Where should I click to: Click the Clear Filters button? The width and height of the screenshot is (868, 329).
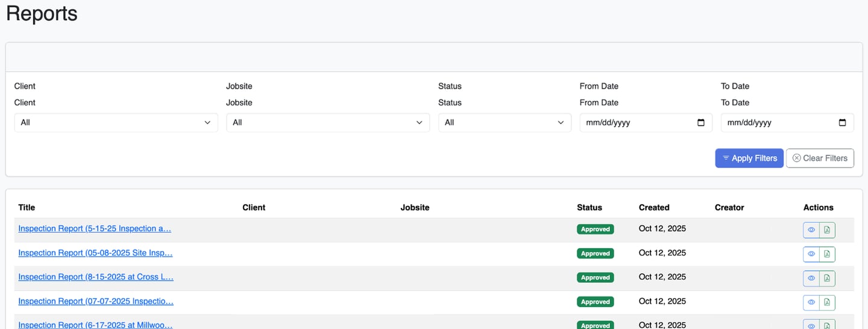tap(820, 158)
